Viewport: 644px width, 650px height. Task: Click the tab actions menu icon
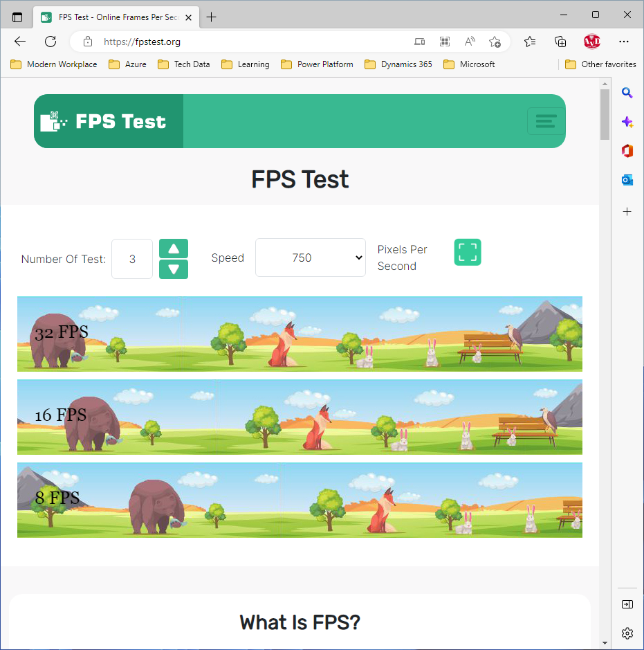pyautogui.click(x=17, y=17)
